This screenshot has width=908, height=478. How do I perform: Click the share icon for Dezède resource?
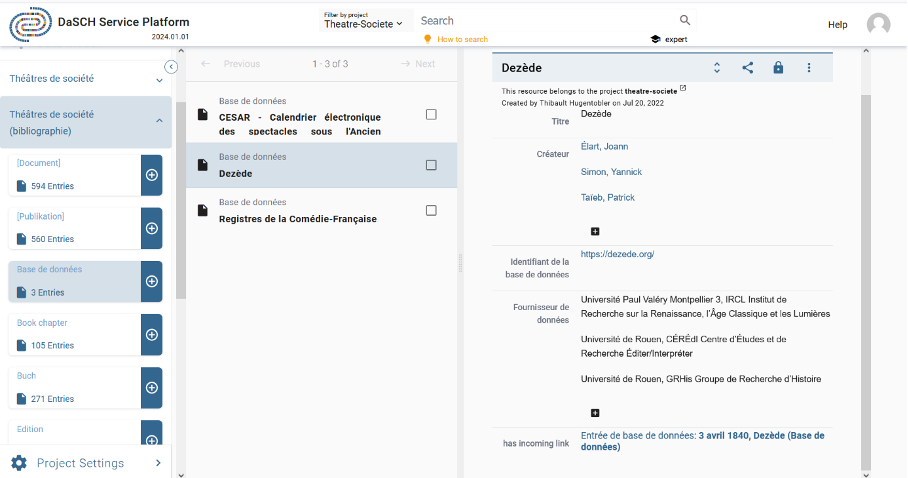coord(747,68)
